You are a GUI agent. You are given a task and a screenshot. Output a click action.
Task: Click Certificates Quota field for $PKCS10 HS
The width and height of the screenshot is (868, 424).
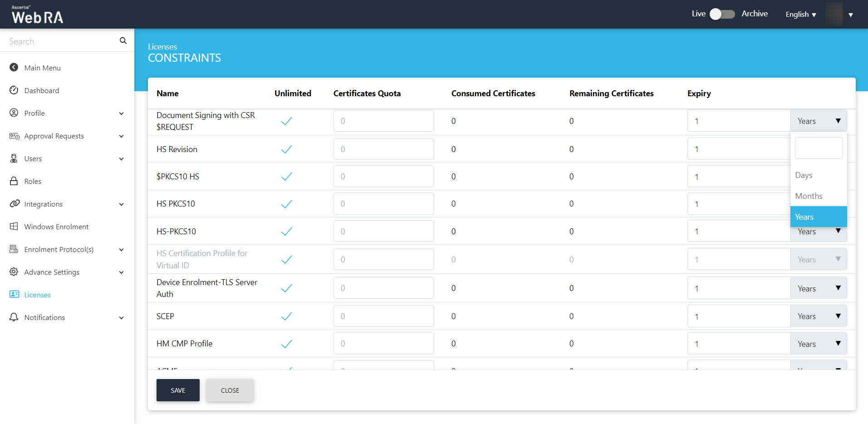(383, 177)
